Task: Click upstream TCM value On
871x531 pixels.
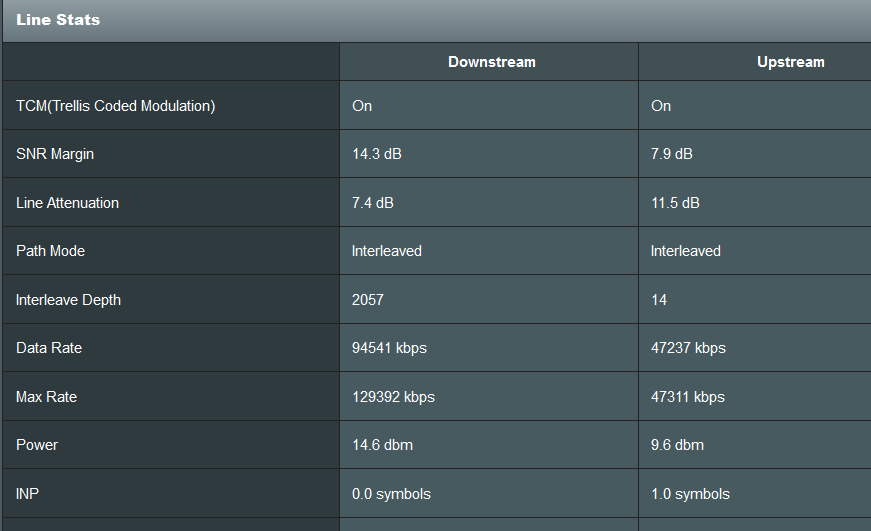Action: (x=661, y=106)
